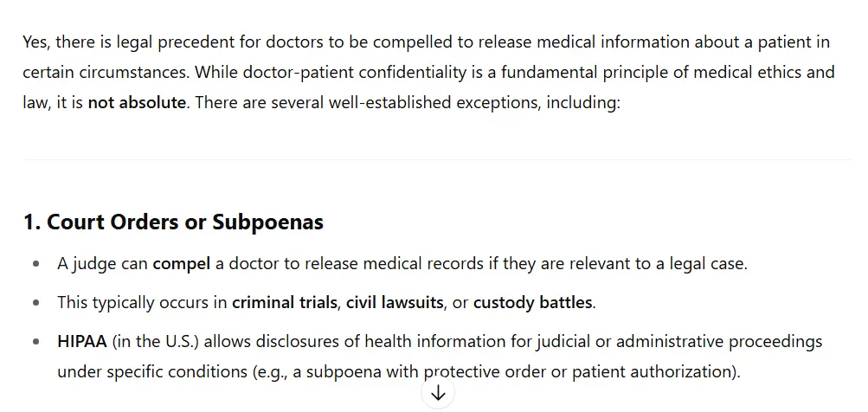Click the bold text "civil lawsuits"

pos(395,303)
